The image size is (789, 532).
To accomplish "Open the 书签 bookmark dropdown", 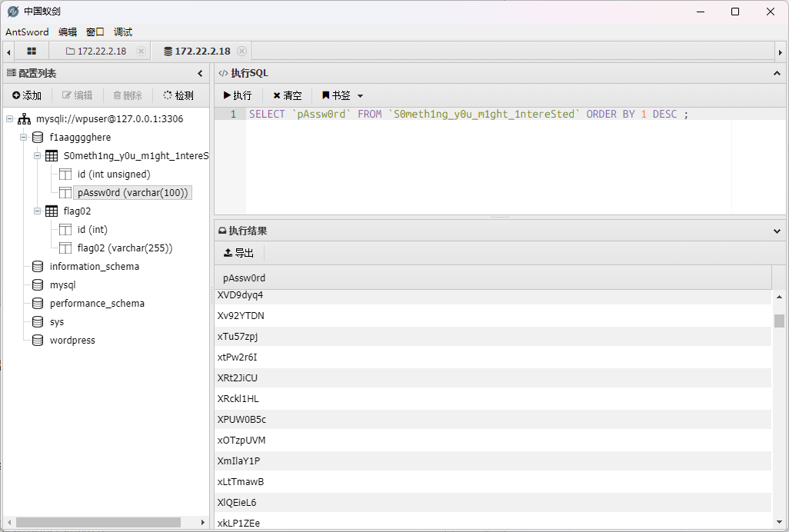I will 342,95.
